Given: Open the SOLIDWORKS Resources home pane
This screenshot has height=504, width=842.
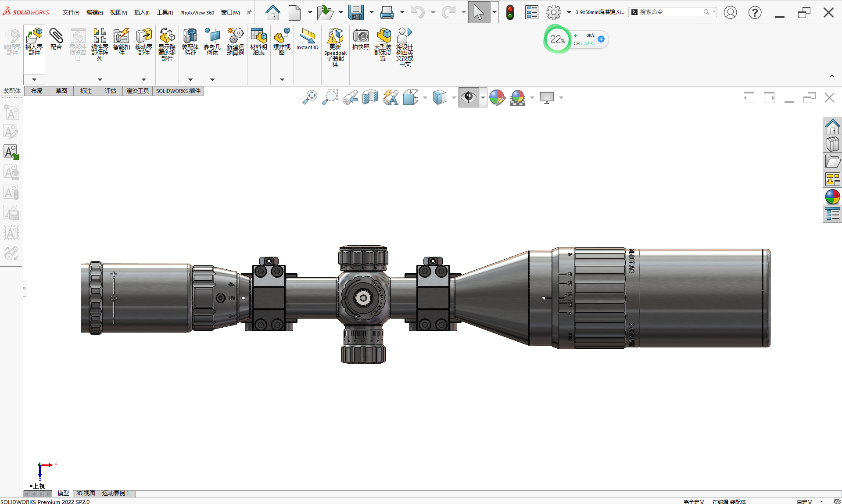Looking at the screenshot, I should coord(832,127).
